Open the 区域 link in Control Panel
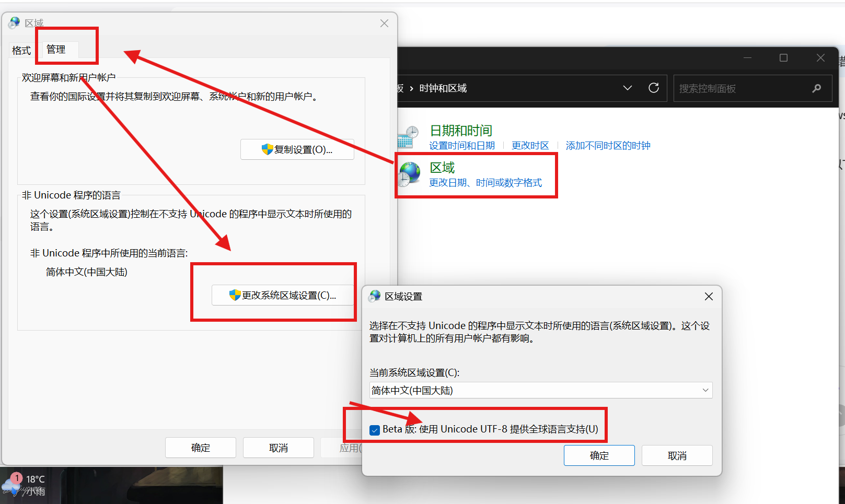Screen dimensions: 845x504 click(442, 168)
